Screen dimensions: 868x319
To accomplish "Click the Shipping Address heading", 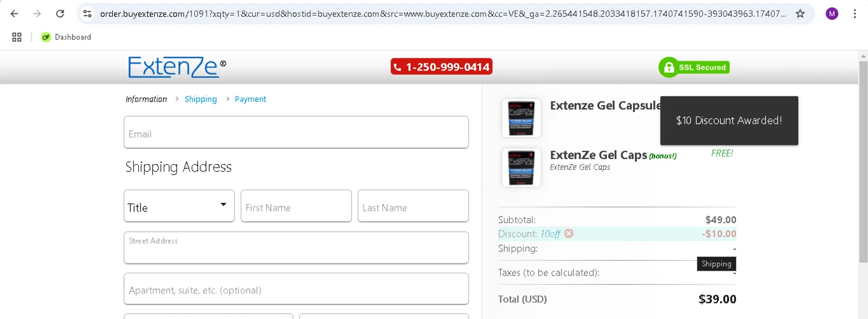I will pos(178,167).
